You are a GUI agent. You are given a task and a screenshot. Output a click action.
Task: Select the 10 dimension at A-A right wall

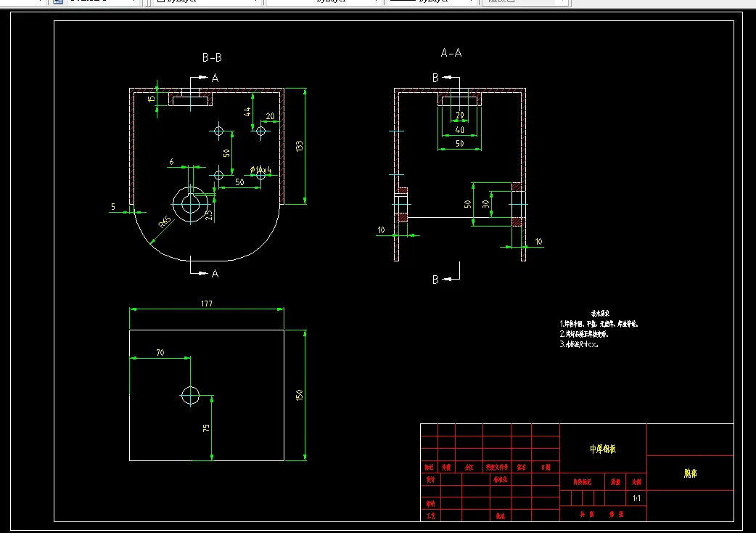[x=538, y=242]
